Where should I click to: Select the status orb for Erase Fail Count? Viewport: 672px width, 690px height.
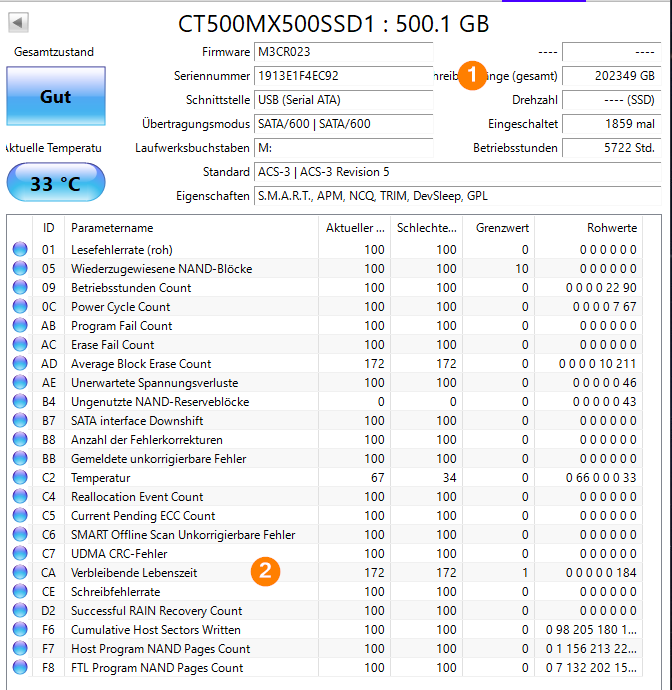[20, 344]
